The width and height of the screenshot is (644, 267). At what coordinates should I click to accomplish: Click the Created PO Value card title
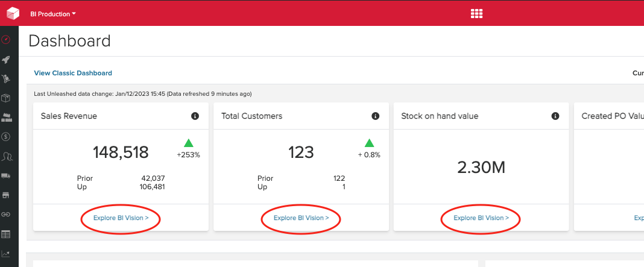coord(613,116)
